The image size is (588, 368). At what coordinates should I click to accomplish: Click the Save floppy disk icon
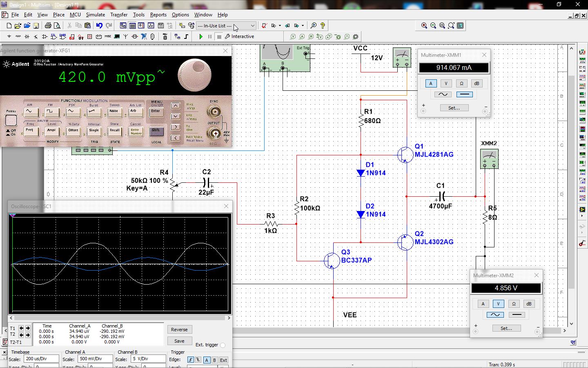(36, 25)
